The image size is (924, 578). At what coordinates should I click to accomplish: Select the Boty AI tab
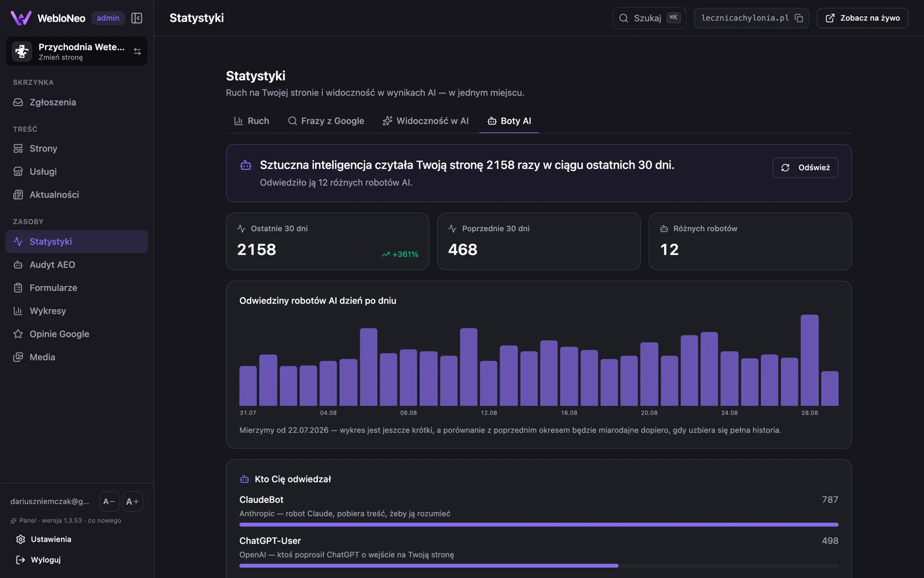(509, 121)
